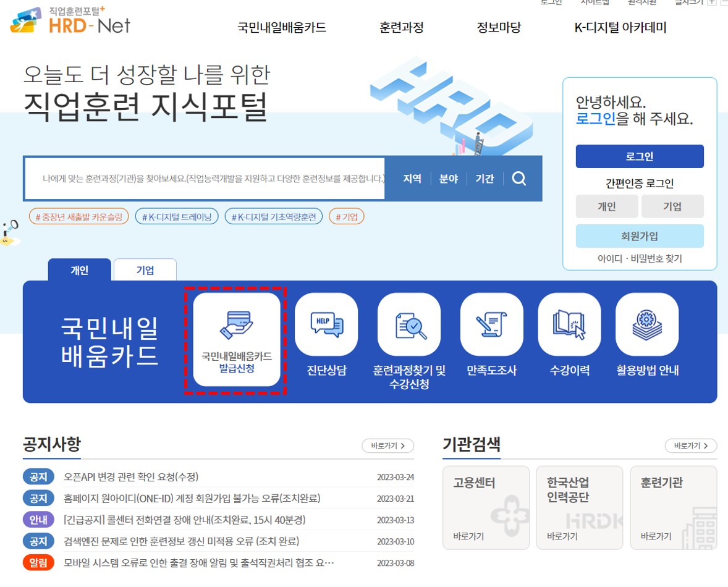Click the 회원가입 link
The width and height of the screenshot is (728, 587).
pos(640,235)
